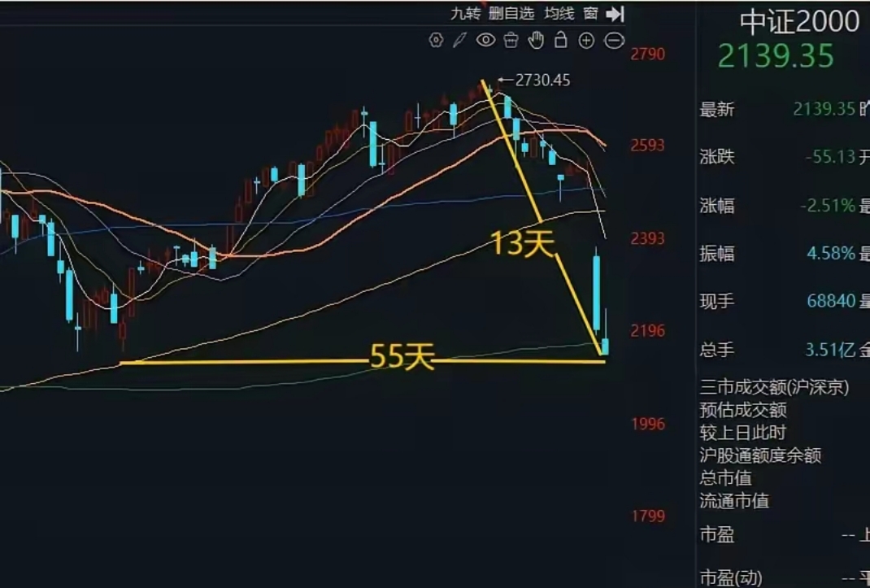The height and width of the screenshot is (588, 870).
Task: Toggle drawings visibility with the eye icon
Action: tap(485, 38)
